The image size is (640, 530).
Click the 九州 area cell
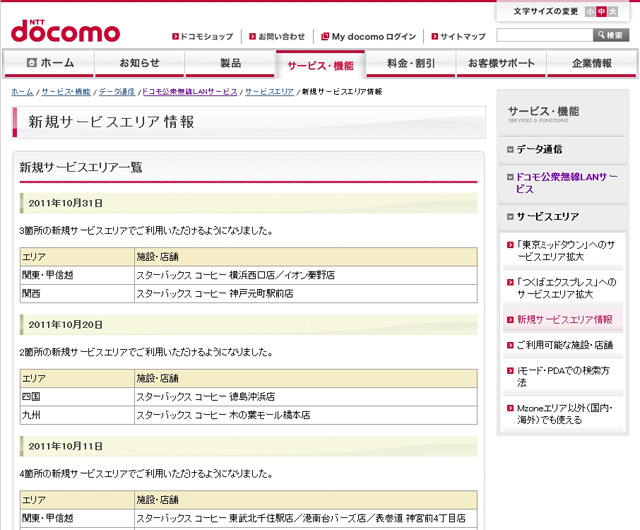tap(77, 415)
